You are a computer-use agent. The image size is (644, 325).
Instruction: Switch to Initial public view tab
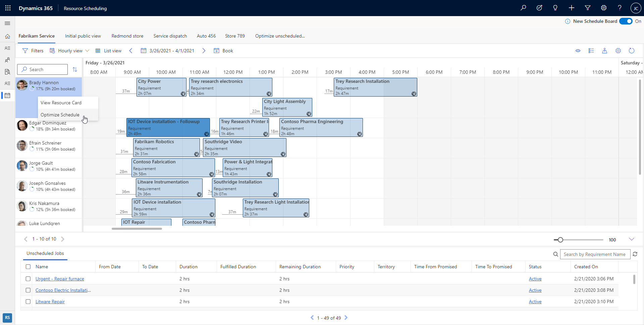coord(83,36)
